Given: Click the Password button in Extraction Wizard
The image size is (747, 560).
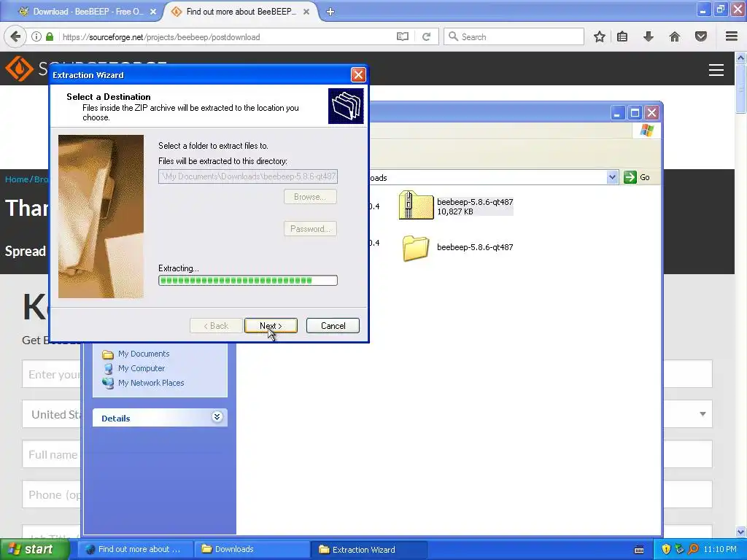Looking at the screenshot, I should coord(310,228).
